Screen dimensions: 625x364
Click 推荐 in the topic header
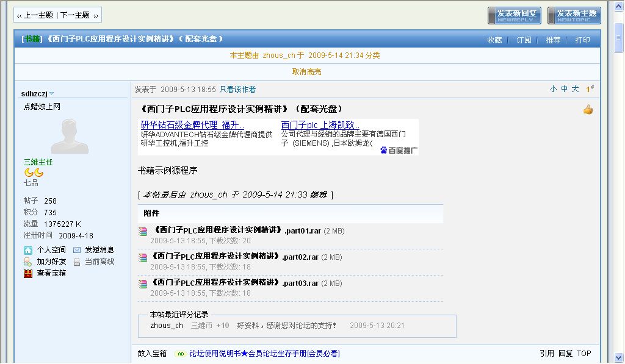click(553, 40)
